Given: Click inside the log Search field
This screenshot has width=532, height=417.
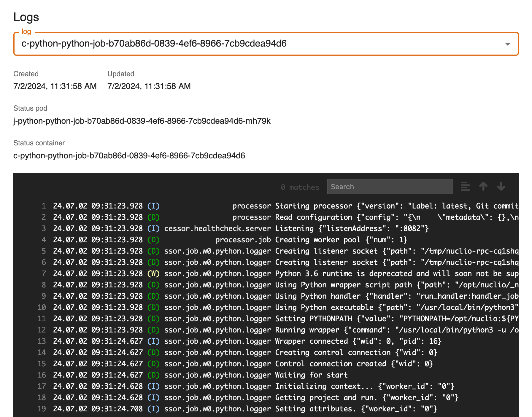Looking at the screenshot, I should 390,187.
